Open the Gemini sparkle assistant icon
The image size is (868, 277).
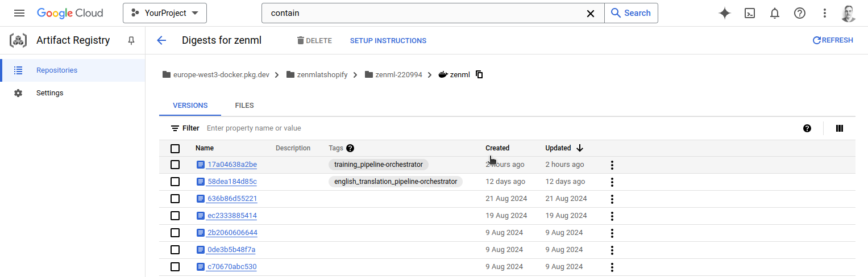[725, 13]
